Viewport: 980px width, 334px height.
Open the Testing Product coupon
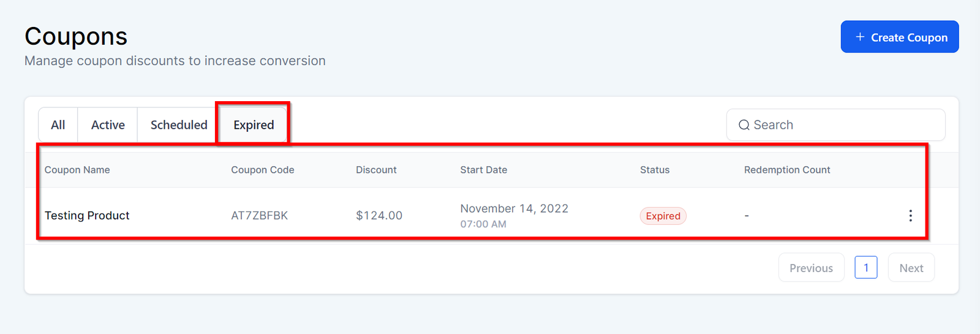87,216
